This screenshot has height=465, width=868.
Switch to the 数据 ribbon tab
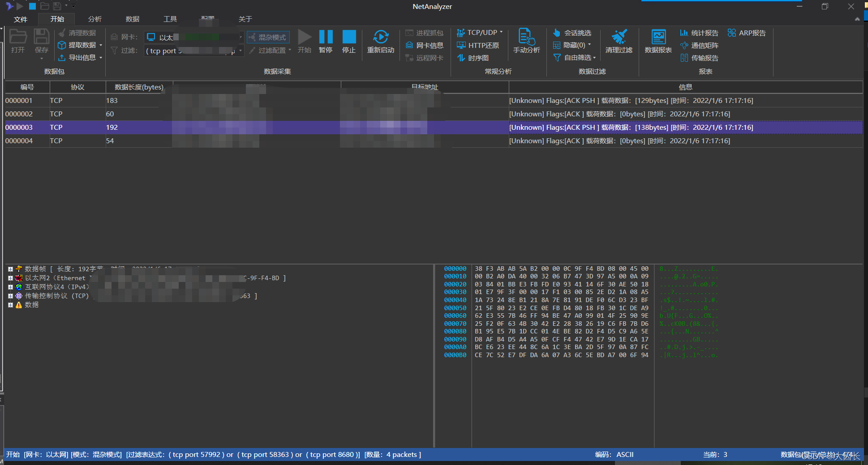pos(132,19)
